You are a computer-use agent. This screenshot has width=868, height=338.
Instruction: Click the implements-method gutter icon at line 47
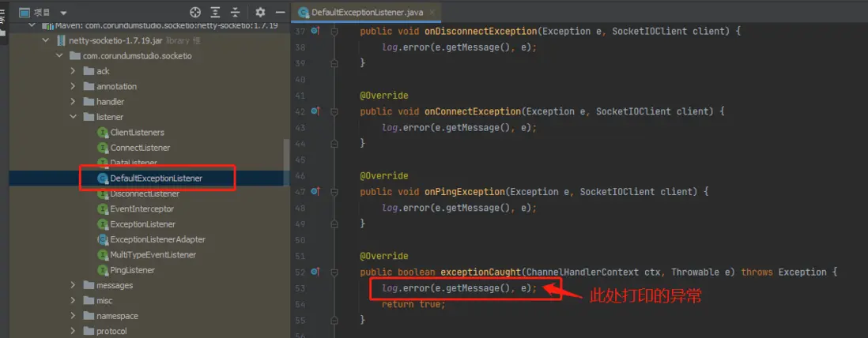pos(315,191)
